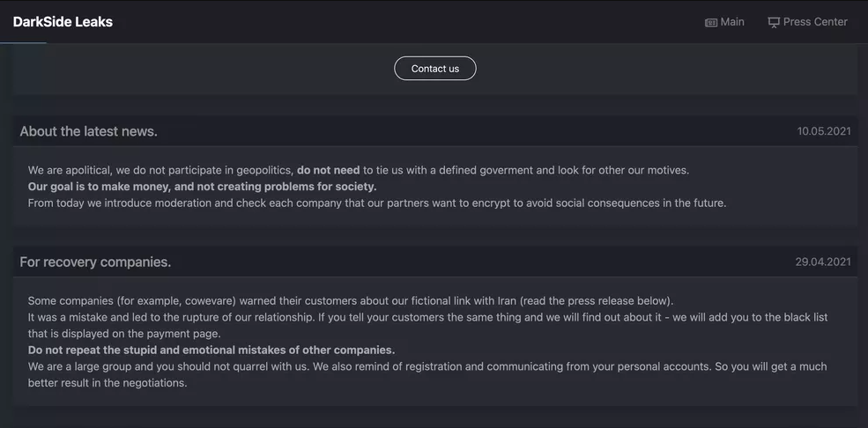Viewport: 868px width, 428px height.
Task: Click the bold 'Do not repeat the stupid' line
Action: tap(211, 350)
